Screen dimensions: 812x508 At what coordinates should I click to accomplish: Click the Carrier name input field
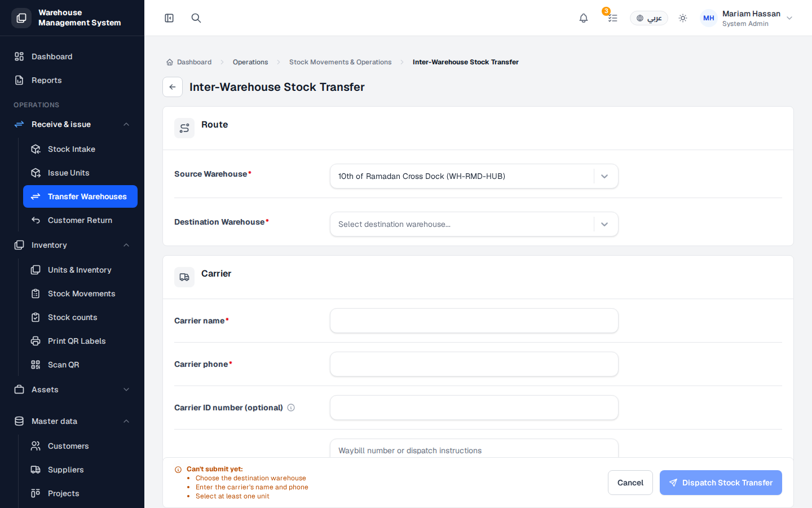click(x=474, y=321)
